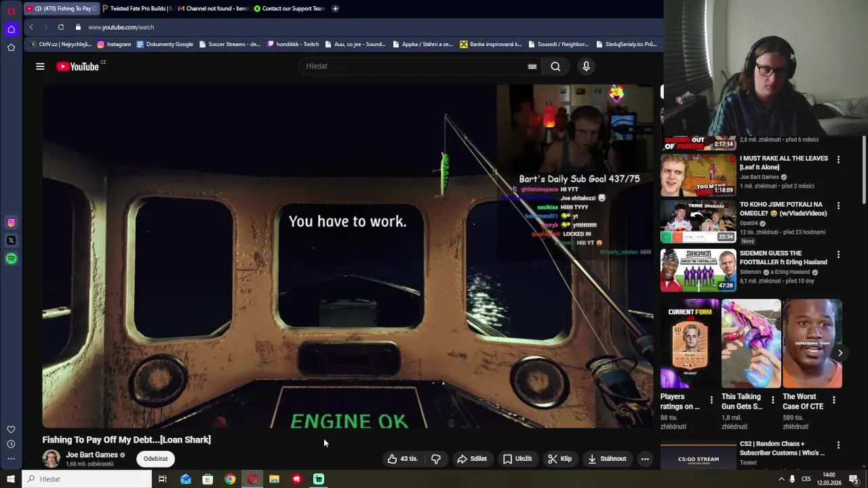
Task: Open The Worst Case Of CTE short
Action: click(x=812, y=344)
